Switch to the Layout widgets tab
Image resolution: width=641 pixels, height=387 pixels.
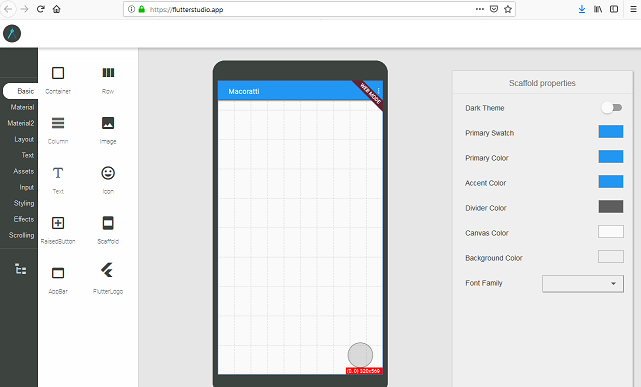coord(24,139)
